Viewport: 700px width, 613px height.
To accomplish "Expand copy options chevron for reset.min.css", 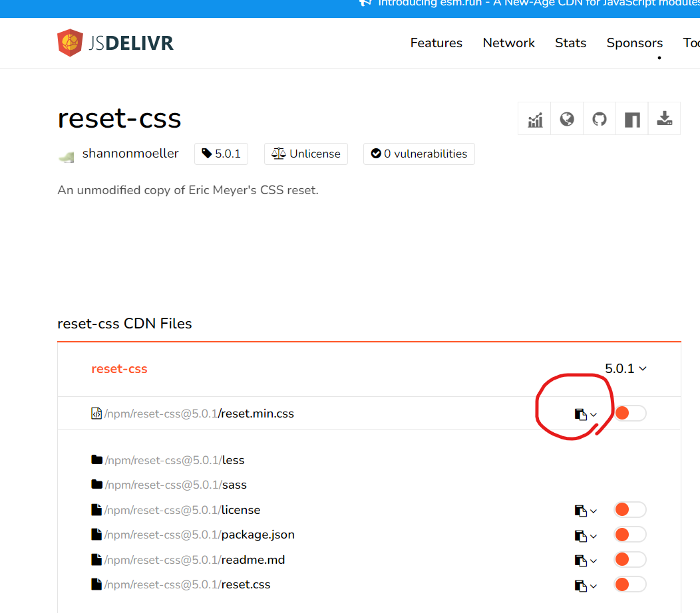I will tap(594, 415).
